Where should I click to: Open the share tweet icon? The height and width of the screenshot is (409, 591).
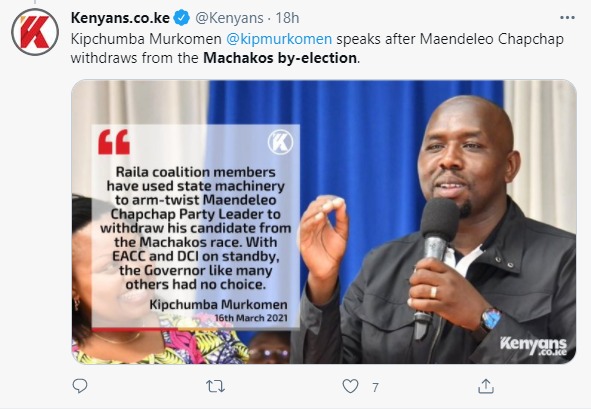coord(486,386)
